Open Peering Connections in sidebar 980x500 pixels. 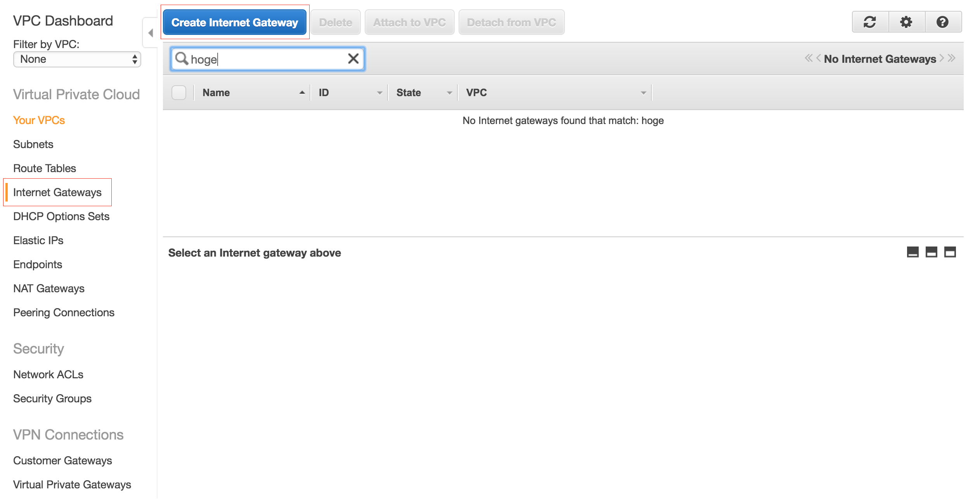pyautogui.click(x=64, y=312)
